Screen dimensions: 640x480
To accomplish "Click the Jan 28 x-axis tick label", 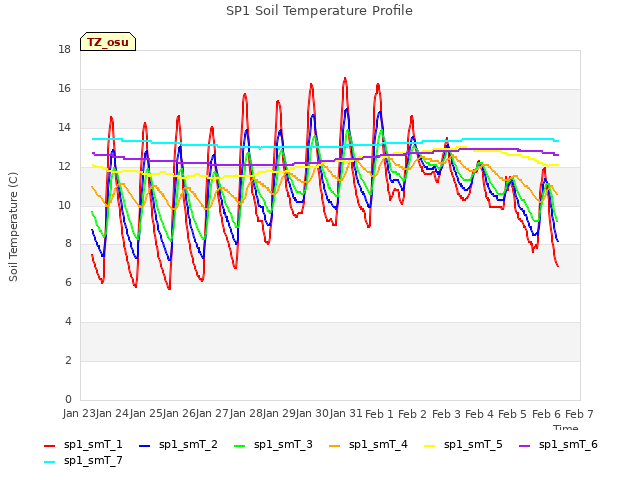I will [246, 413].
